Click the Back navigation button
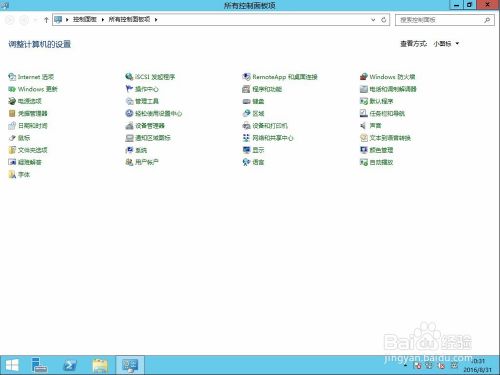The image size is (500, 375). click(x=10, y=20)
